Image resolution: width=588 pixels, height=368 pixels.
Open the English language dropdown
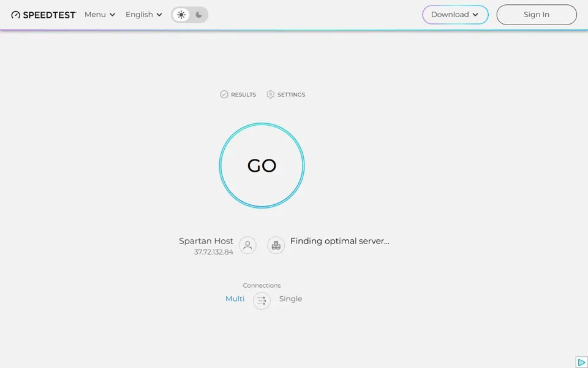[143, 15]
